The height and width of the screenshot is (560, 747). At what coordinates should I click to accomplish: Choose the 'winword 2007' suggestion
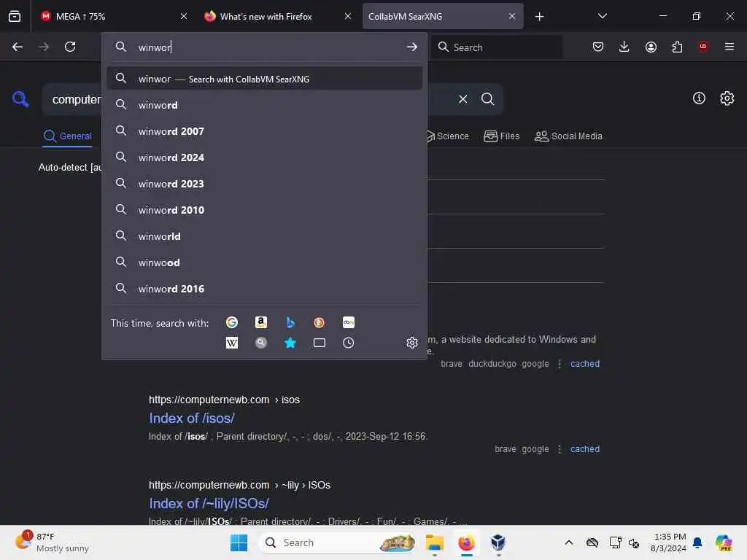click(x=264, y=131)
